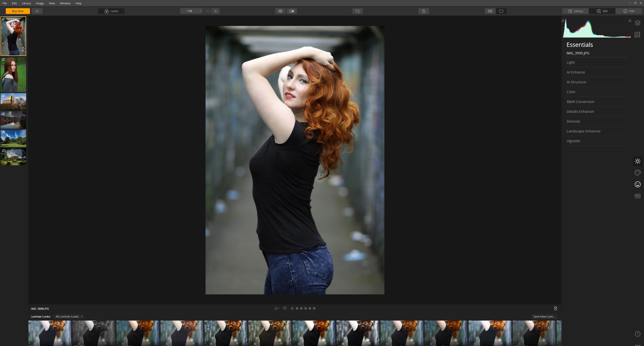Expand the Denoise section
The width and height of the screenshot is (644, 346).
tap(573, 121)
